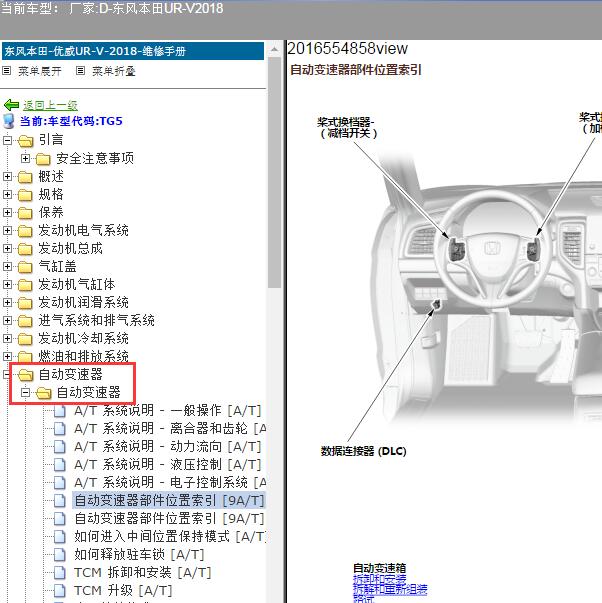The width and height of the screenshot is (602, 603).
Task: Click the 菜单展开 list icon
Action: (7, 71)
